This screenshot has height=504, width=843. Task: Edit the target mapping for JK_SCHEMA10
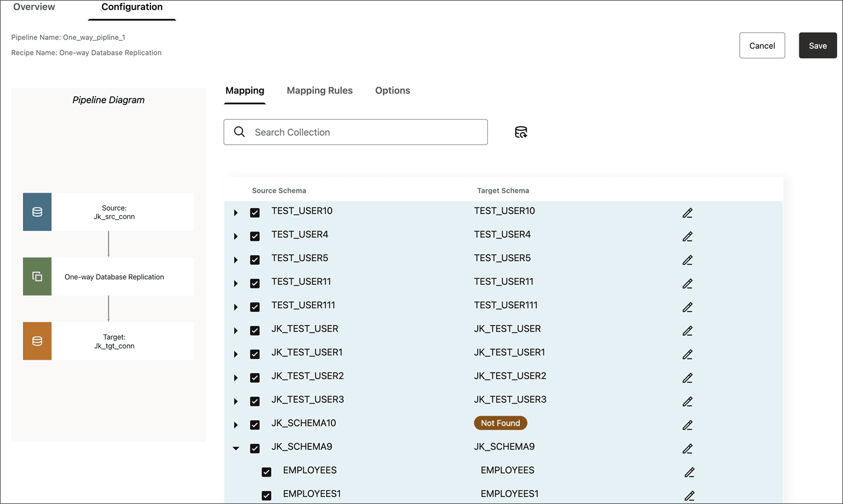click(x=687, y=425)
